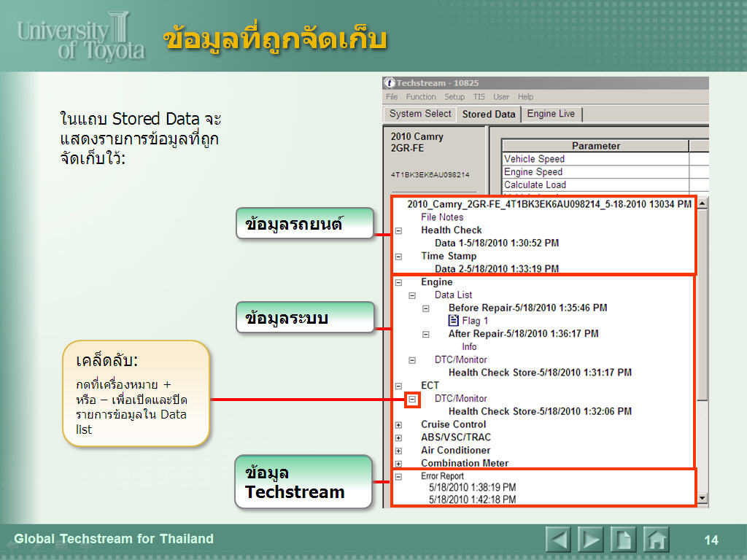Open the File Notes entry
The image size is (747, 560).
pos(442,217)
